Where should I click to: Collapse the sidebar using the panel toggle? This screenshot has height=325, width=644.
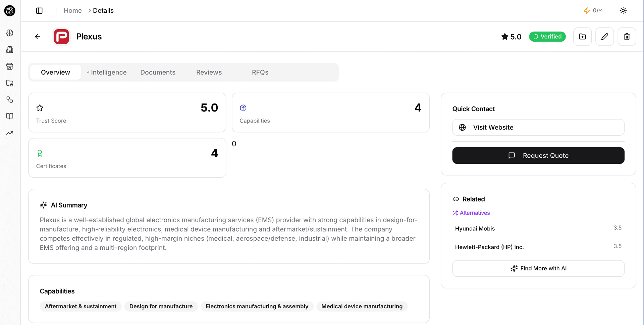point(39,10)
